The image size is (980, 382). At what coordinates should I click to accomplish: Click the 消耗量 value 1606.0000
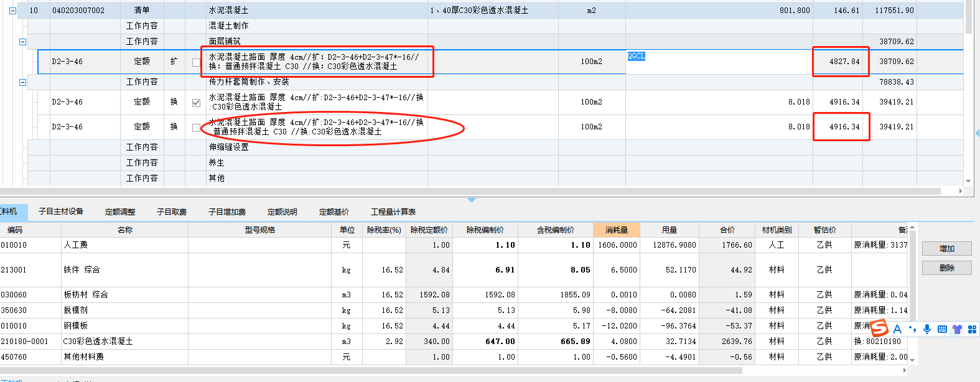[617, 245]
